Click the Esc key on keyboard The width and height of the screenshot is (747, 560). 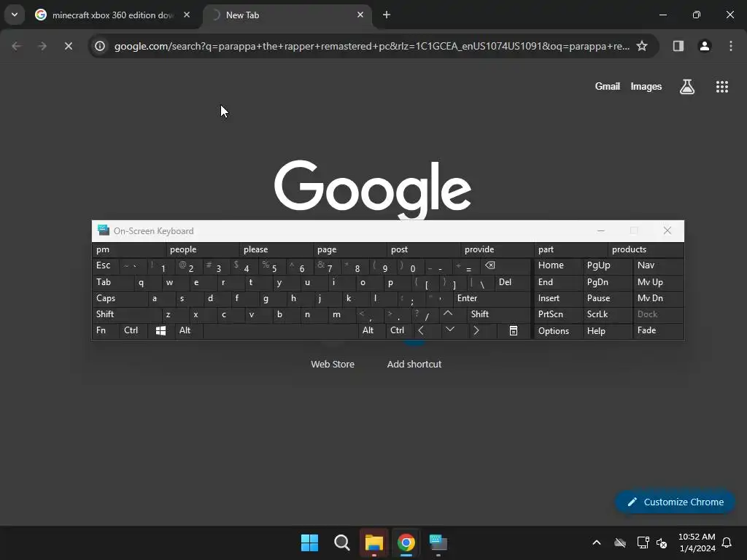[105, 265]
